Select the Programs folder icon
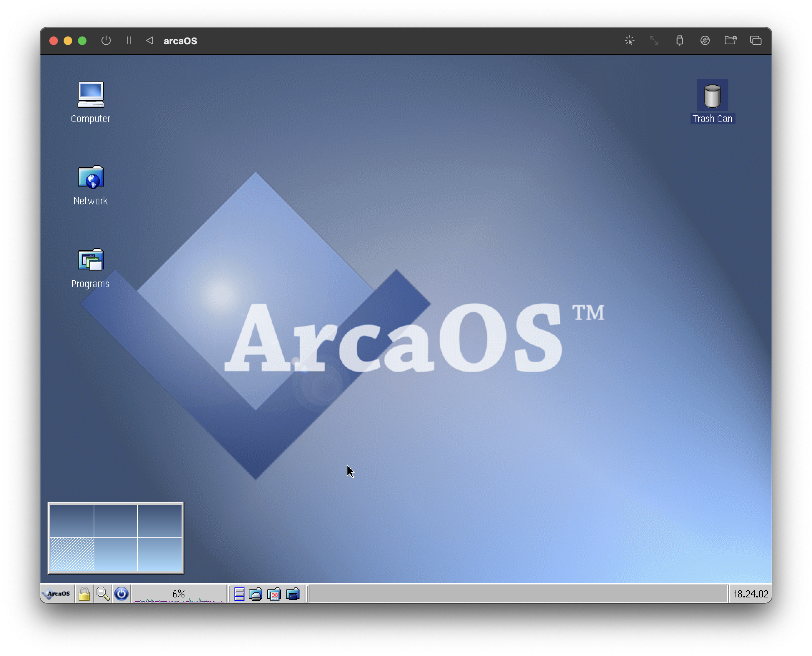This screenshot has width=812, height=656. 90,260
